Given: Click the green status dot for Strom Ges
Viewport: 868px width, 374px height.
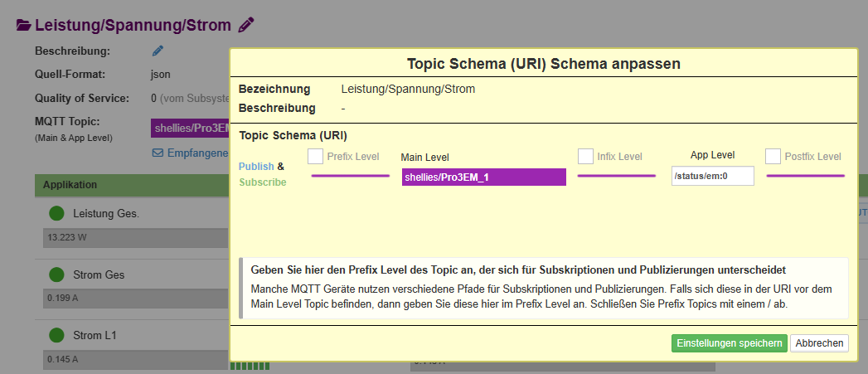Looking at the screenshot, I should point(56,274).
